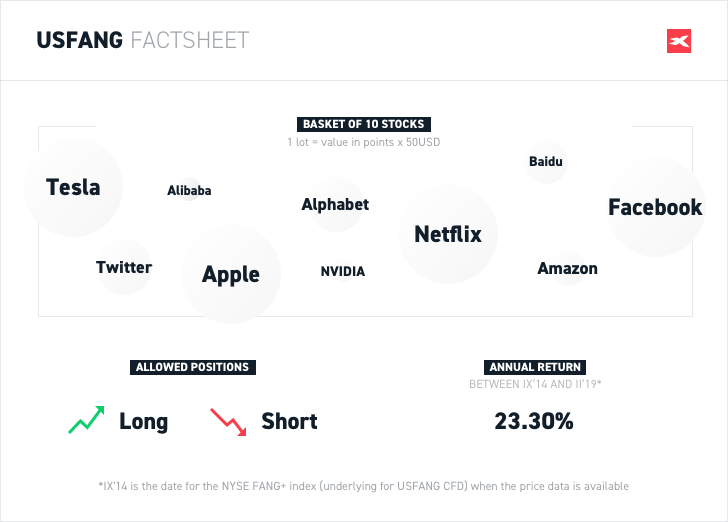Select the Tesla stock bubble
This screenshot has width=728, height=522.
tap(73, 187)
